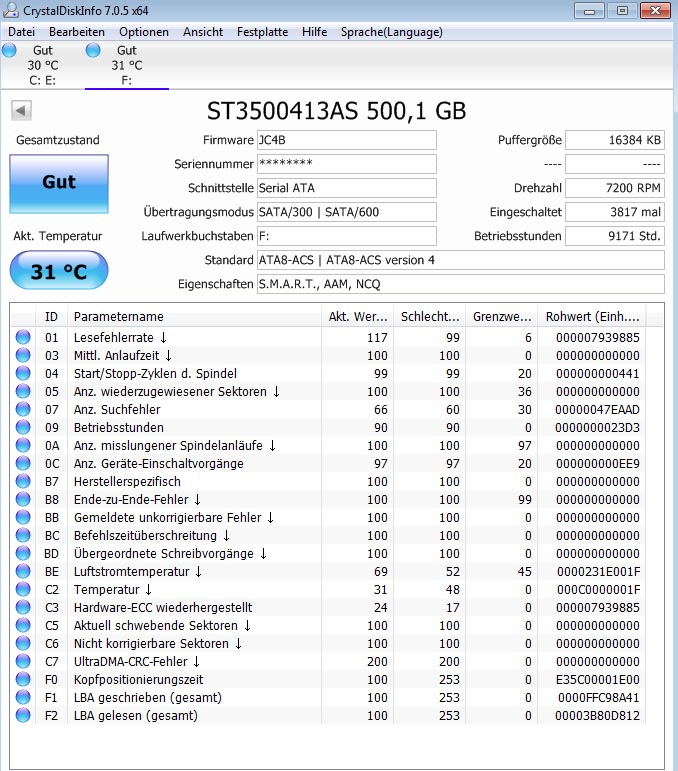Viewport: 678px width, 771px height.
Task: Click the Akt. Wer... column header
Action: click(358, 317)
